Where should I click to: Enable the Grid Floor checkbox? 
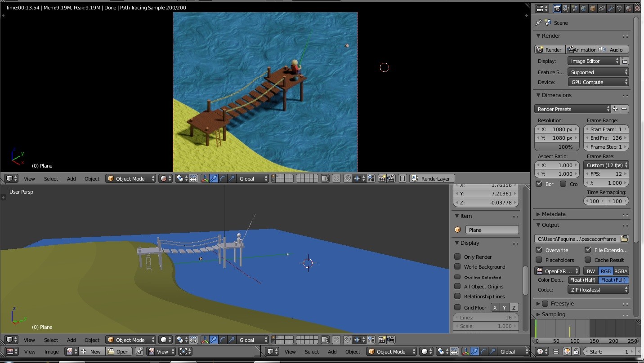pyautogui.click(x=457, y=307)
